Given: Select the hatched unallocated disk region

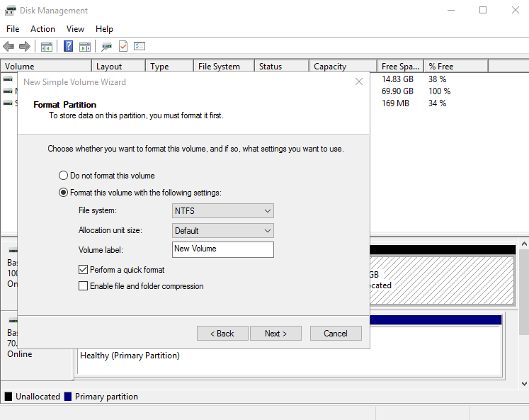Looking at the screenshot, I should tap(442, 280).
